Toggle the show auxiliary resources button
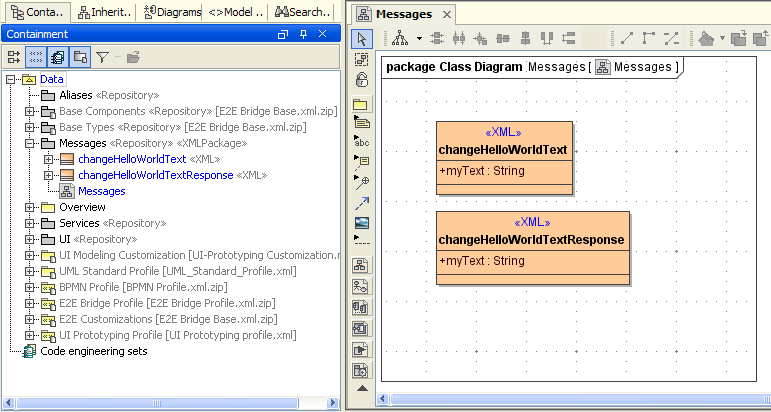771x412 pixels. (x=79, y=57)
